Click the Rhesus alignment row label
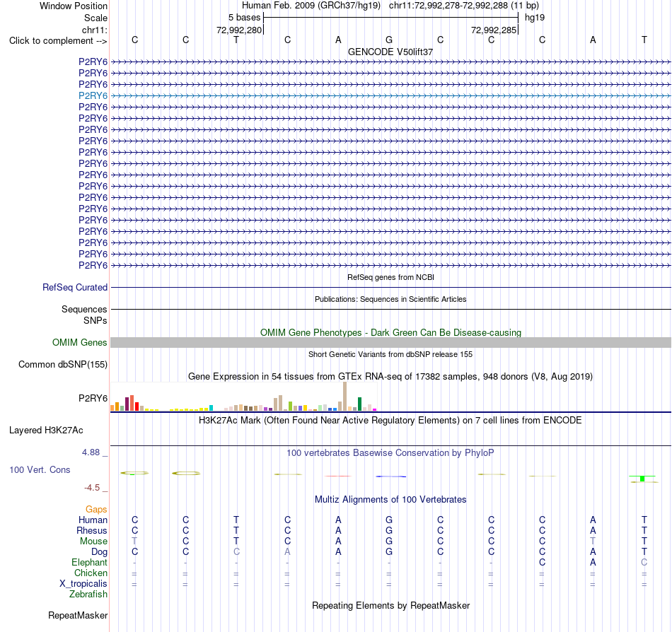Viewport: 672px width, 632px height. coord(92,530)
